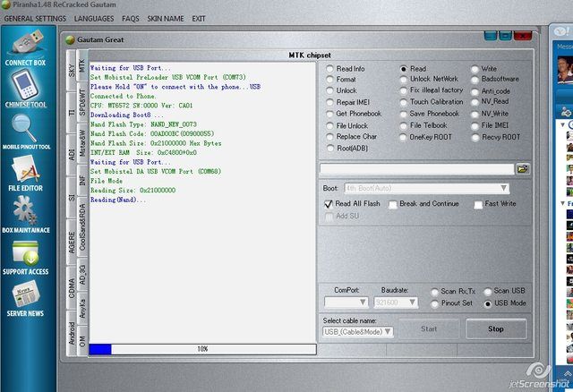Open the Connect Box tool
The image size is (573, 392).
tap(24, 45)
